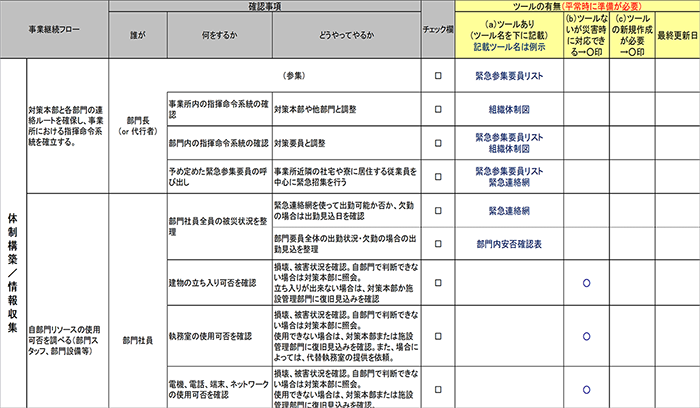700x408 pixels.
Task: Tick the checkbox beside 対策要員と調整
Action: coord(438,143)
